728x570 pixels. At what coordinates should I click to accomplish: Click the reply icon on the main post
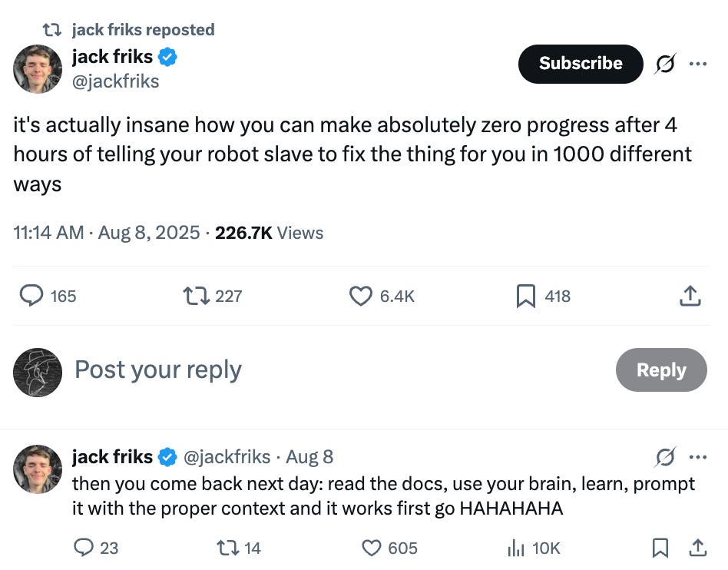click(31, 296)
